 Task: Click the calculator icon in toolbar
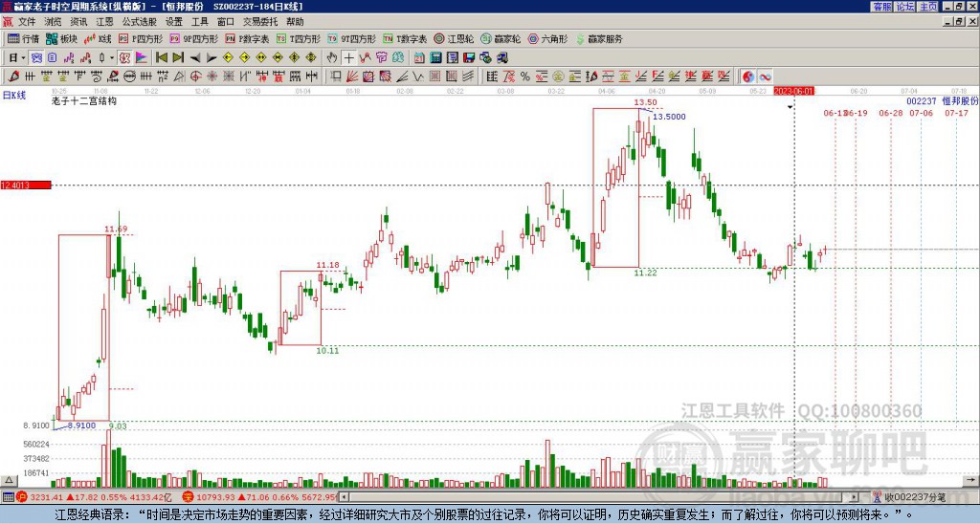pos(435,58)
